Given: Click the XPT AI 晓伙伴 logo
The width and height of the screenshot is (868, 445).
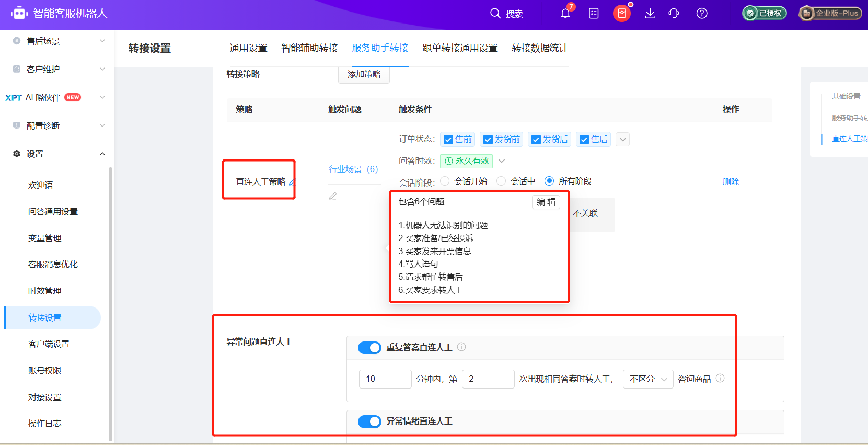Looking at the screenshot, I should pos(14,97).
